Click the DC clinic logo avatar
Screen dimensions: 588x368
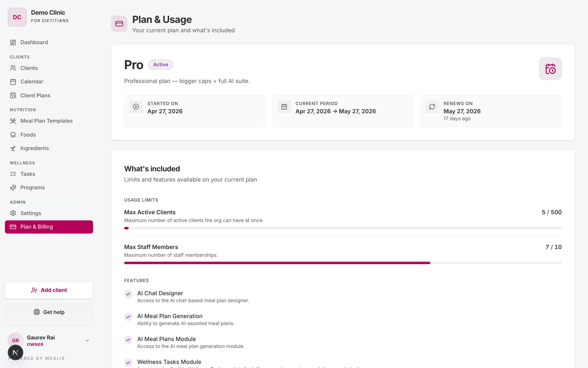click(17, 17)
